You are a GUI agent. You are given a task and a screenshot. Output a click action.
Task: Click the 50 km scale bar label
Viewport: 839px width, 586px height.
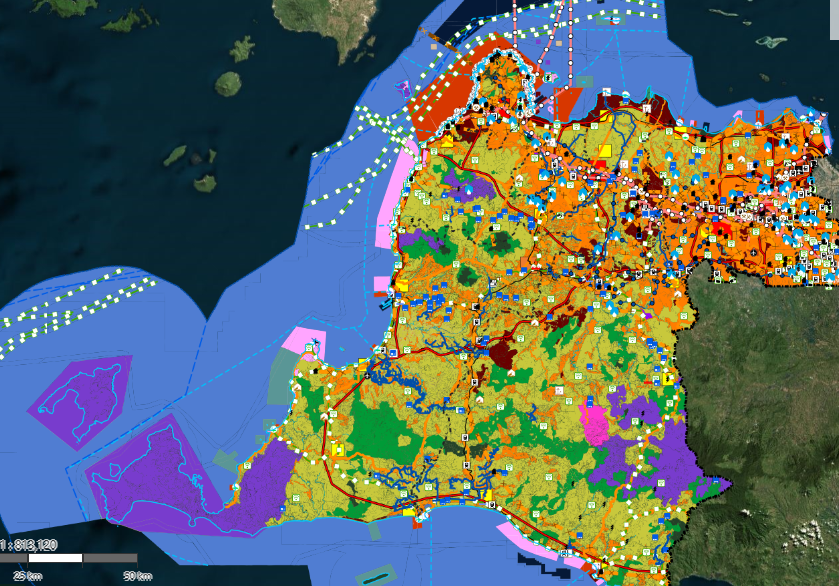coord(137,576)
